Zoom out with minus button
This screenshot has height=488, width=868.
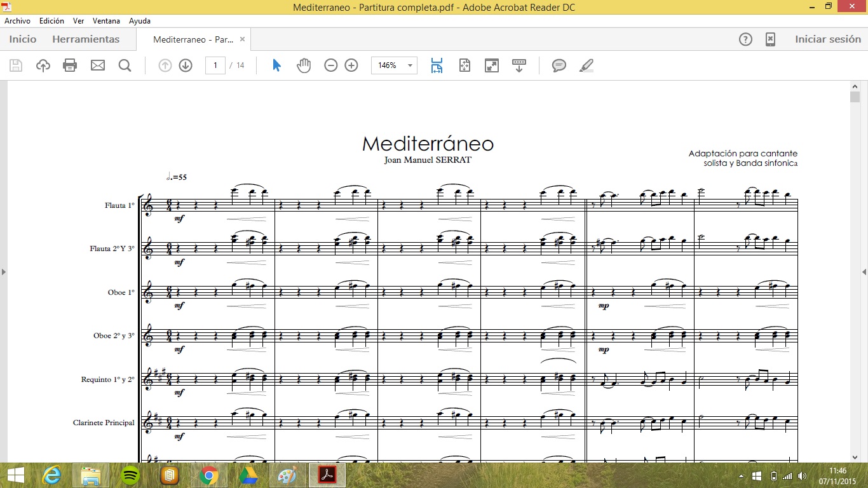click(x=330, y=65)
